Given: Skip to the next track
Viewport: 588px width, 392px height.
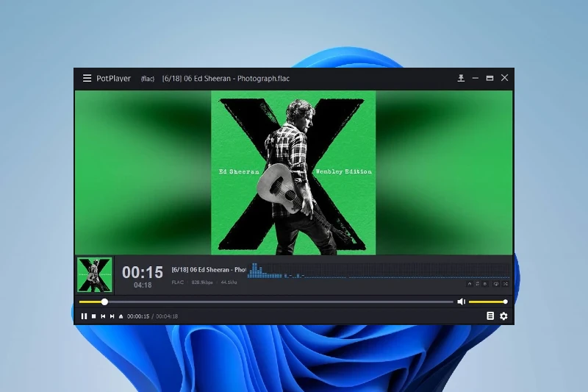Looking at the screenshot, I should point(112,316).
